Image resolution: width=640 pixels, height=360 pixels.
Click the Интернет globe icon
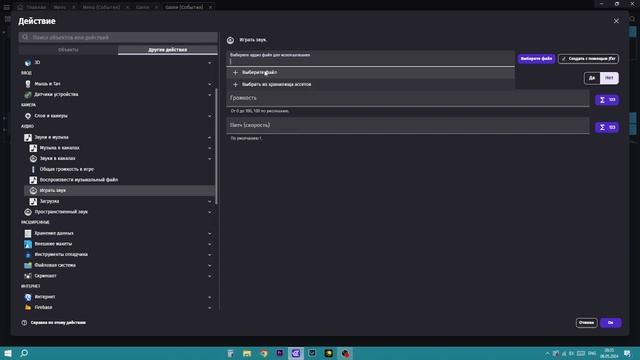pos(28,297)
